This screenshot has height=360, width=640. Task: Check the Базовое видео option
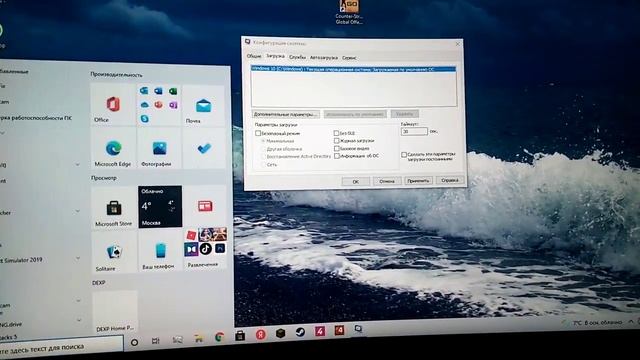point(337,149)
